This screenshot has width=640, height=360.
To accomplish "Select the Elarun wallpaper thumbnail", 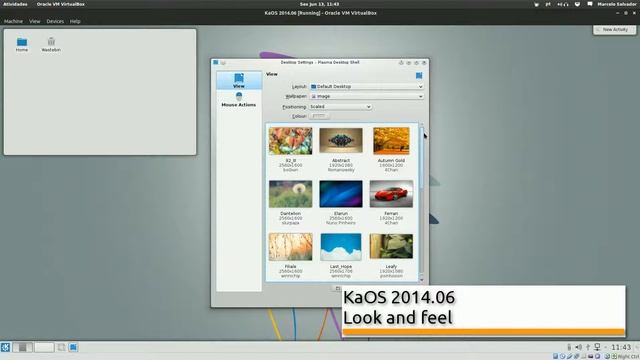I will 341,194.
